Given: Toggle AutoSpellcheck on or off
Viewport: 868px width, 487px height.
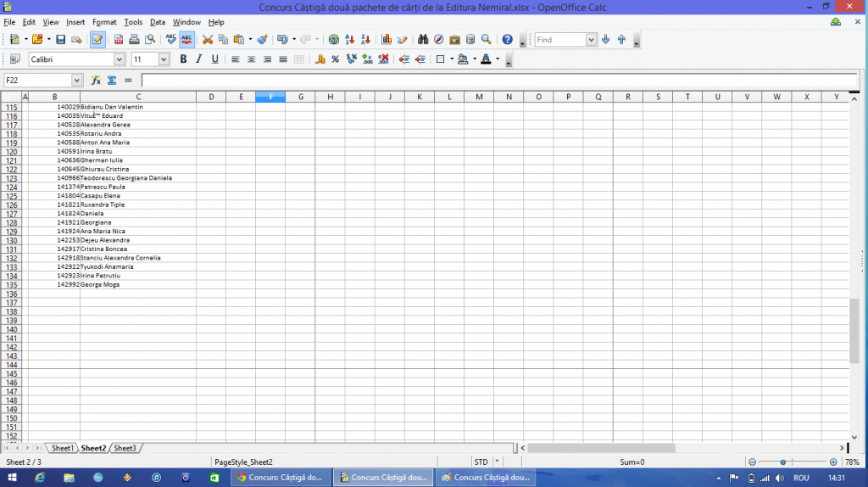Looking at the screenshot, I should coord(186,39).
